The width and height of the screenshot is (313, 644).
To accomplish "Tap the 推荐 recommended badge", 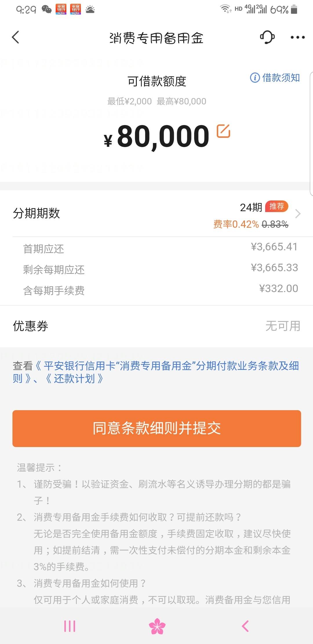I will (277, 206).
